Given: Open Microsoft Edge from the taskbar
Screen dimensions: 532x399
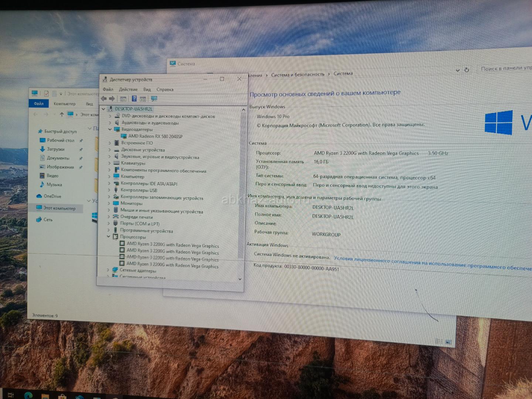Looking at the screenshot, I should click(x=28, y=395).
